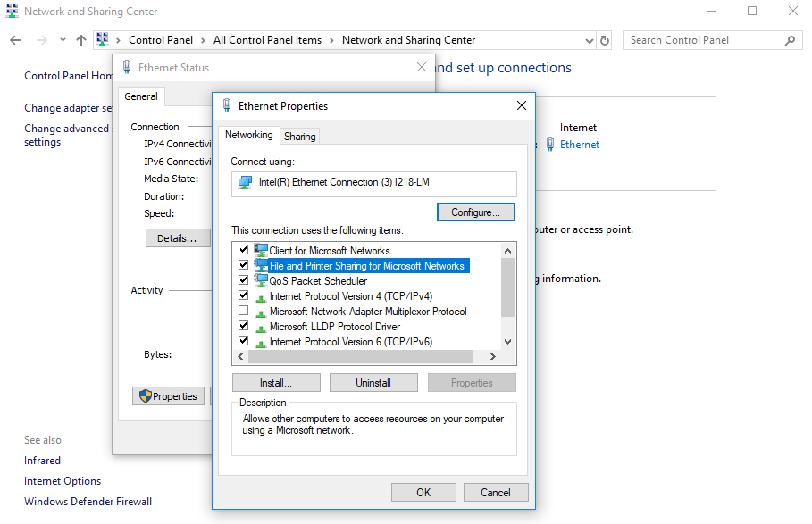Select the Microsoft LLDP Protocol Driver item
812x524 pixels.
pyautogui.click(x=334, y=327)
